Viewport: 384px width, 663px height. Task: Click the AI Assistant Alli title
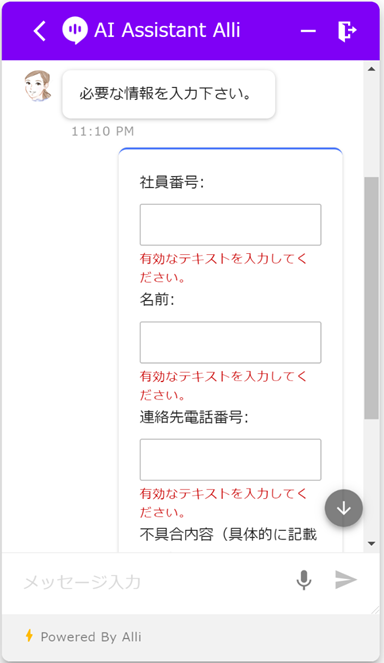167,30
